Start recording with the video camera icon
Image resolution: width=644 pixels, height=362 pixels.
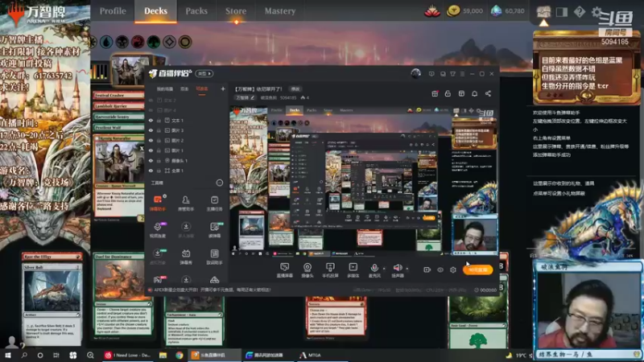point(427,269)
